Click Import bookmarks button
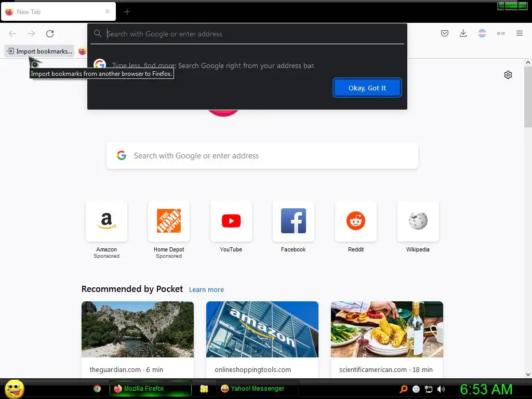The width and height of the screenshot is (532, 399). tap(39, 51)
